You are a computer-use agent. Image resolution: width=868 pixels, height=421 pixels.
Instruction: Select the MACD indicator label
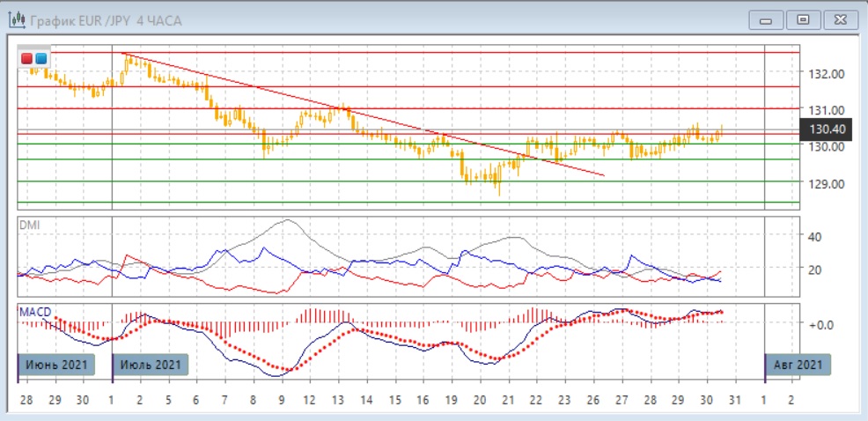tap(34, 312)
